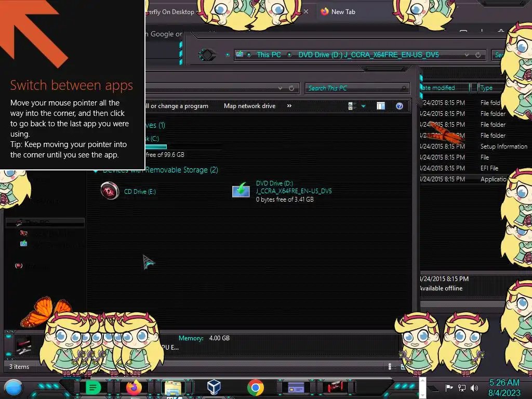Screen dimensions: 532x399
Task: Click the hexagonal back navigation button
Action: pyautogui.click(x=207, y=55)
